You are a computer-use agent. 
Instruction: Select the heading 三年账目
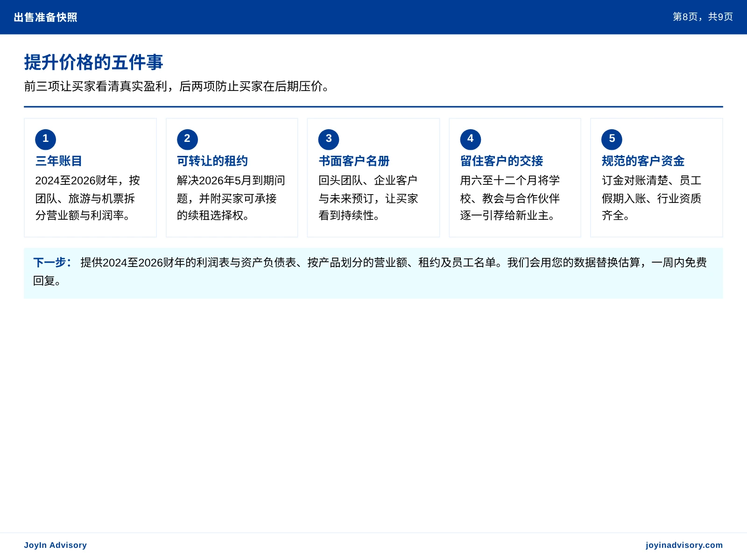click(59, 161)
